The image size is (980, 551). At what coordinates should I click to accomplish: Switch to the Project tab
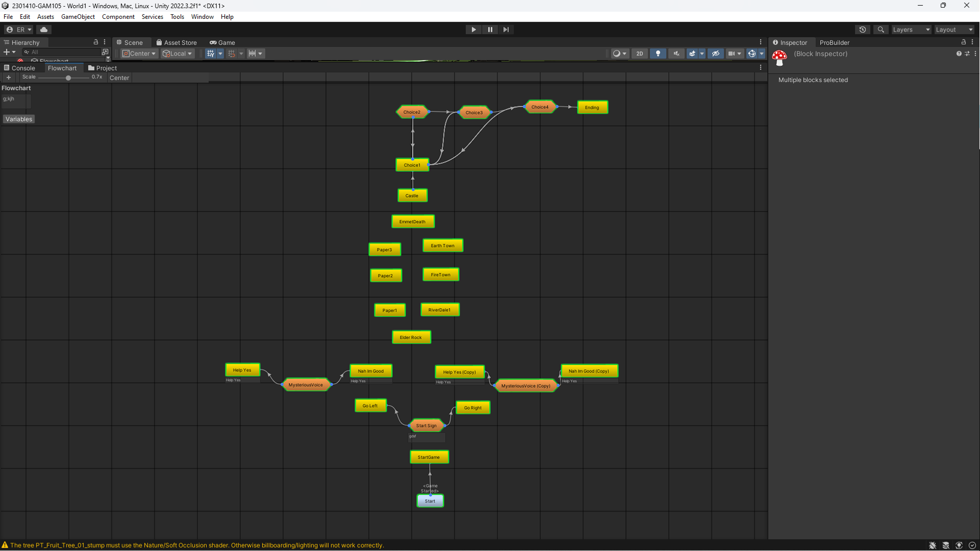tap(102, 68)
